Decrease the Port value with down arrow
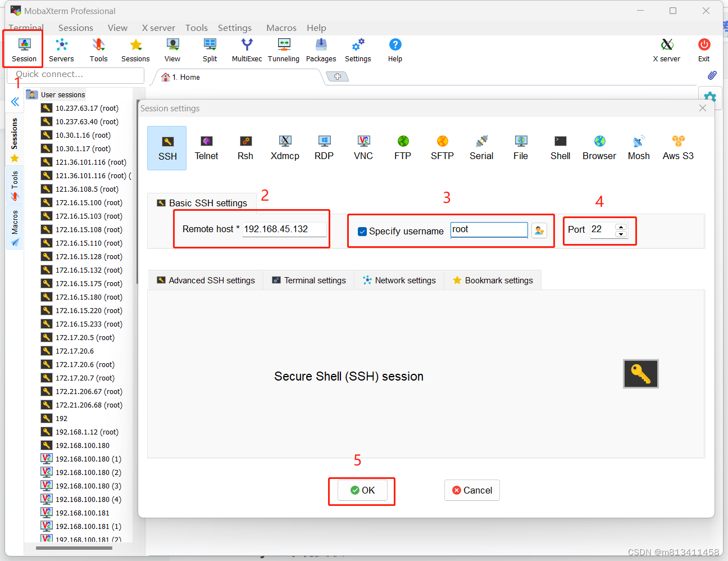This screenshot has width=728, height=561. point(621,234)
